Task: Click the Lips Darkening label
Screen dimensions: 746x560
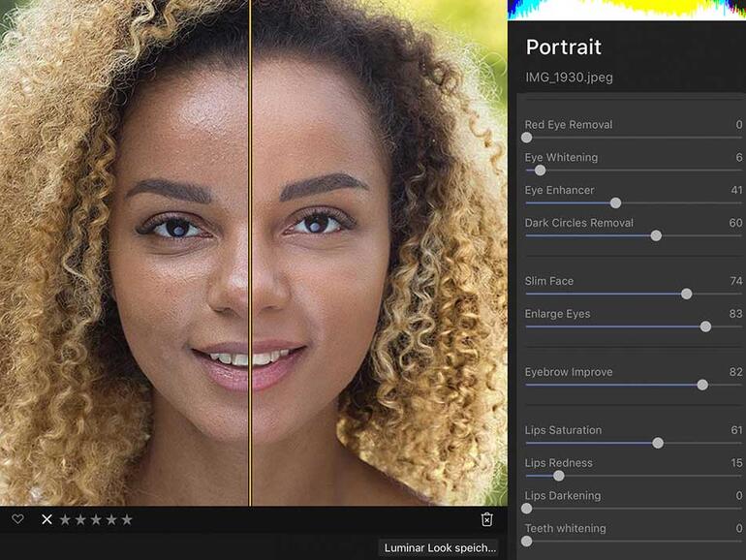Action: pyautogui.click(x=563, y=496)
